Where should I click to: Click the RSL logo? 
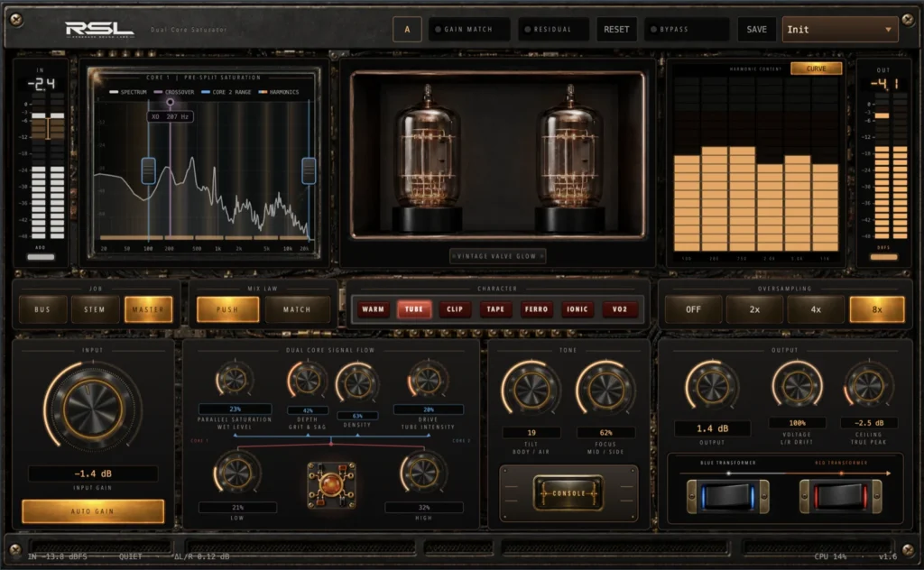tap(99, 29)
